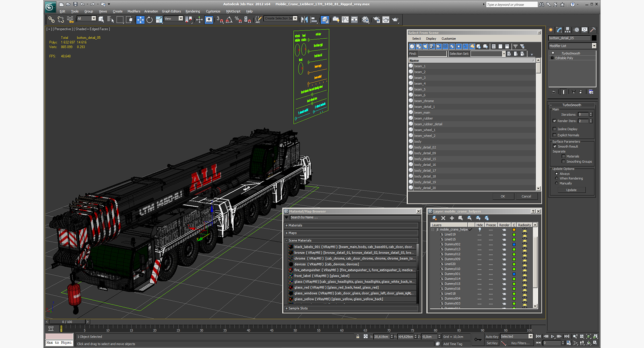Select the Link tool in main toolbar
Image resolution: width=644 pixels, height=348 pixels.
(51, 20)
